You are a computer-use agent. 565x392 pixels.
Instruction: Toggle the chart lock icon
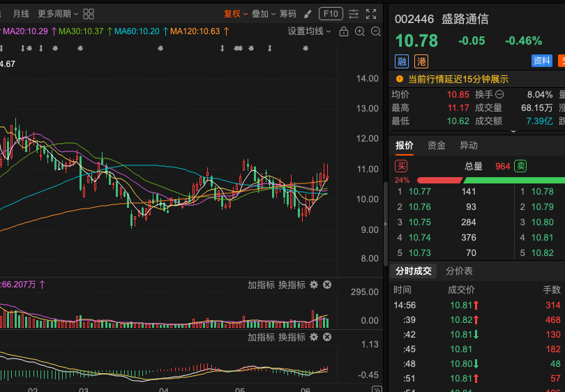(x=344, y=31)
